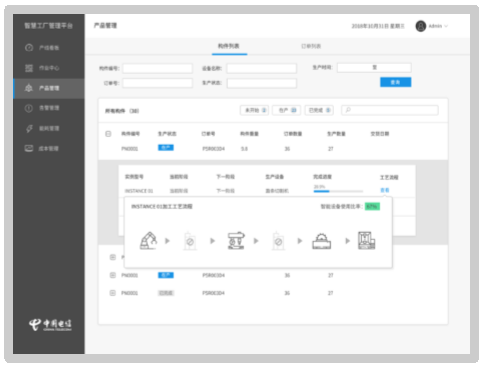
Task: Click the INSTANCE 01 completion progress bar
Action: (x=338, y=191)
